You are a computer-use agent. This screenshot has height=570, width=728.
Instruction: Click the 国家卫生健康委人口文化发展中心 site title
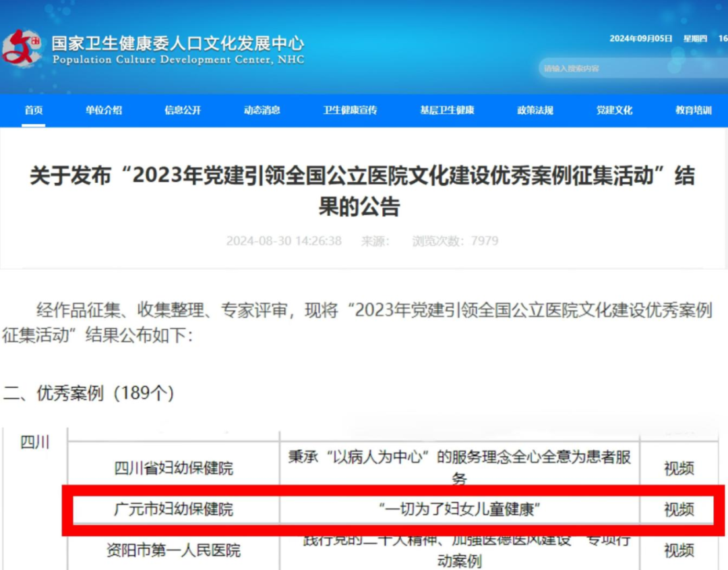pos(178,44)
